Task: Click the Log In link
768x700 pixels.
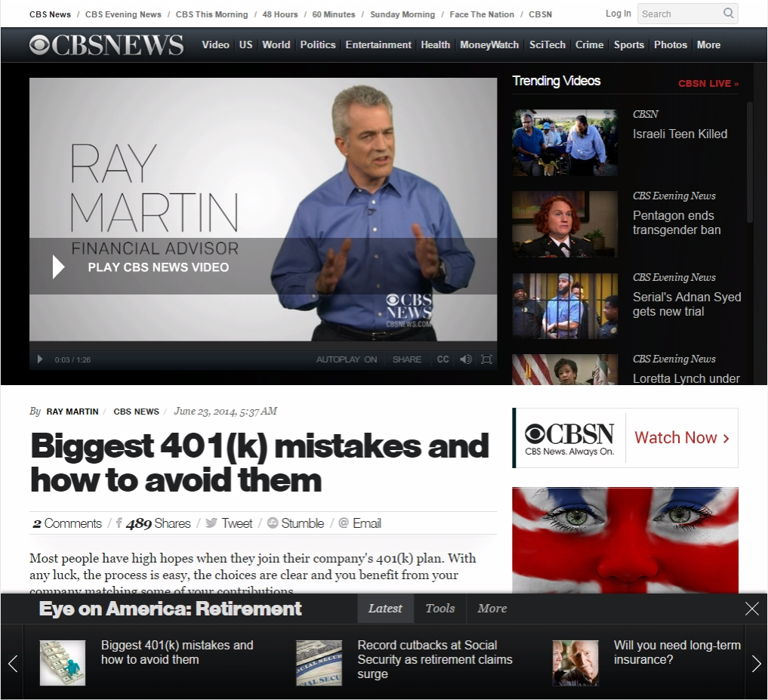Action: point(618,14)
